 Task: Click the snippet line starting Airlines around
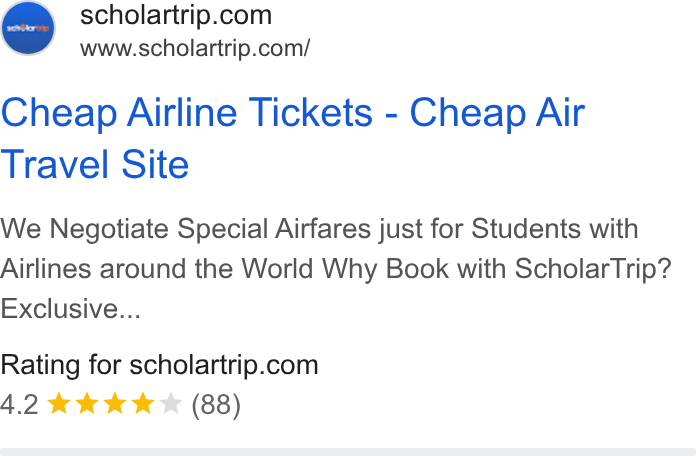336,269
